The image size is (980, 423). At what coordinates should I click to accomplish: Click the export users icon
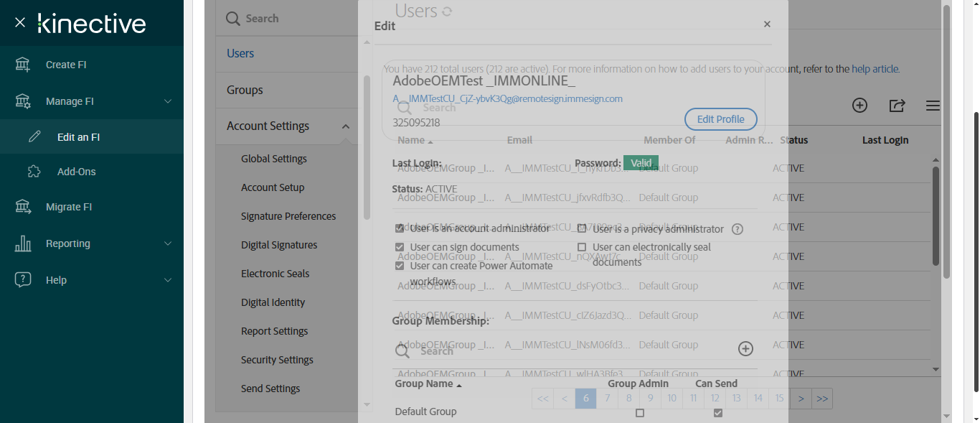point(897,106)
